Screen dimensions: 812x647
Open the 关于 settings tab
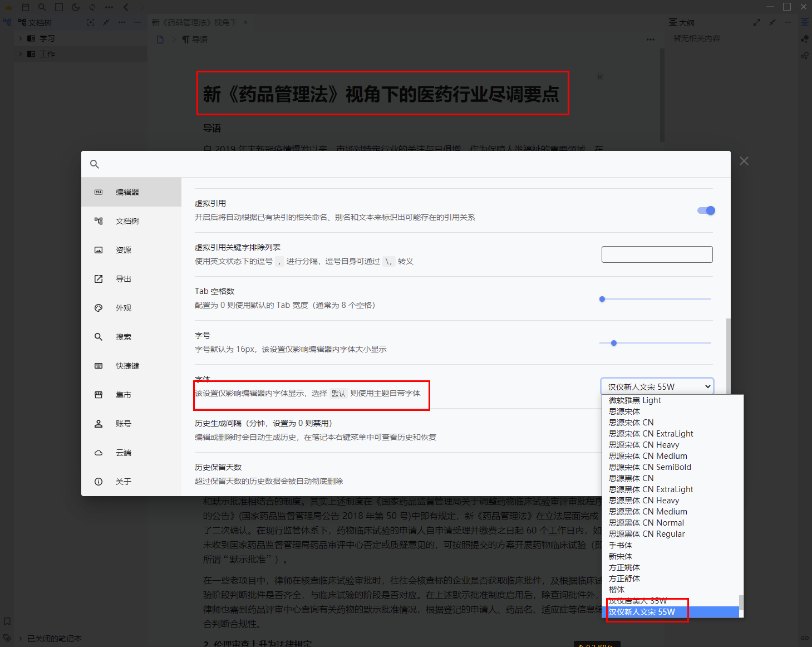[x=131, y=482]
